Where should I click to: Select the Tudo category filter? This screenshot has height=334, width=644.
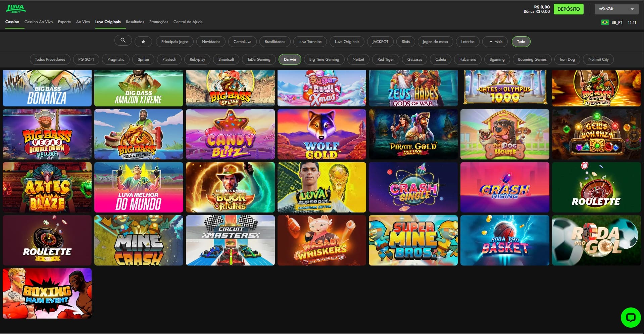(521, 42)
